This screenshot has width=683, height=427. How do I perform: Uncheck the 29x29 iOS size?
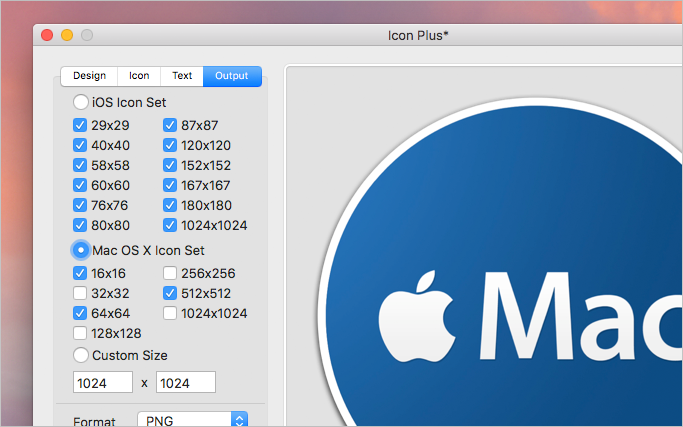click(x=80, y=125)
